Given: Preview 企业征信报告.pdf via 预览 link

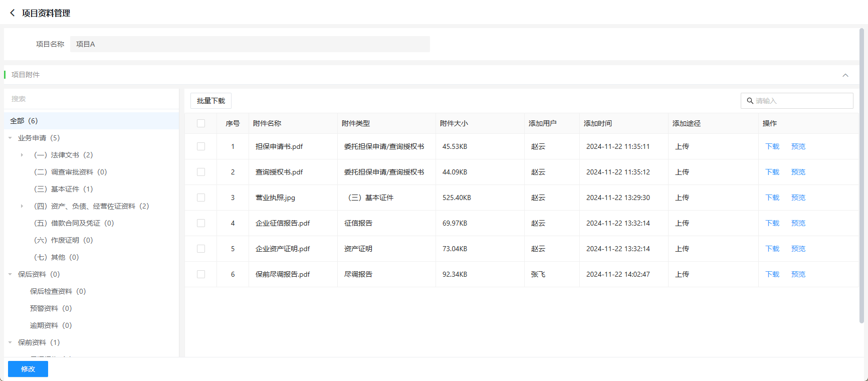Looking at the screenshot, I should (x=798, y=223).
